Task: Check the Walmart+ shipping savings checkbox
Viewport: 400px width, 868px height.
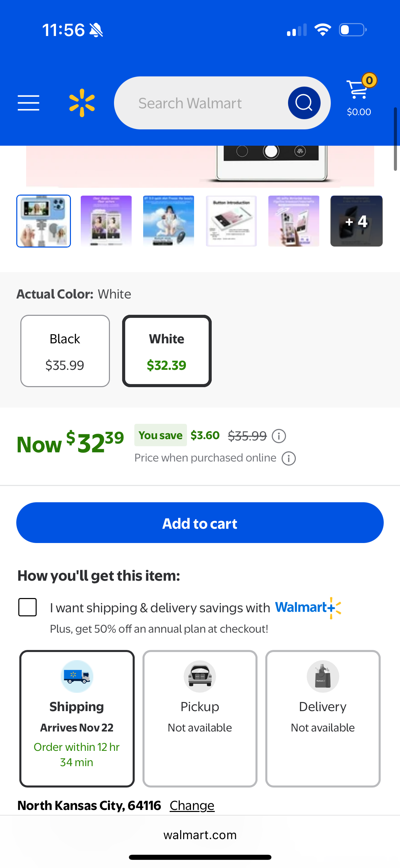Action: (x=27, y=607)
